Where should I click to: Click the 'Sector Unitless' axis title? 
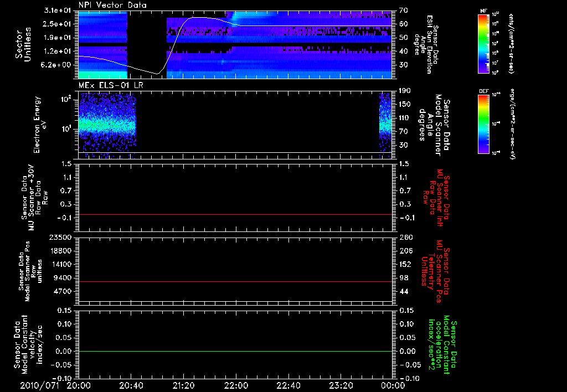pyautogui.click(x=23, y=44)
